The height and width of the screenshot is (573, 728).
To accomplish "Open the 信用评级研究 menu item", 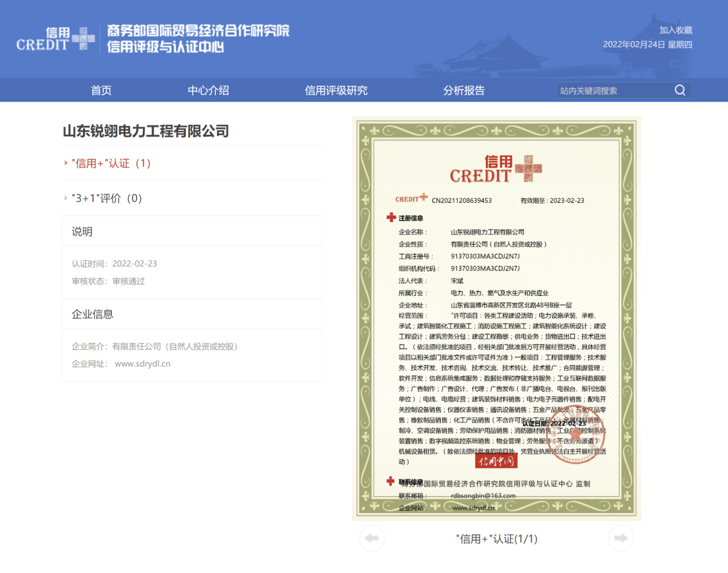I will 336,90.
